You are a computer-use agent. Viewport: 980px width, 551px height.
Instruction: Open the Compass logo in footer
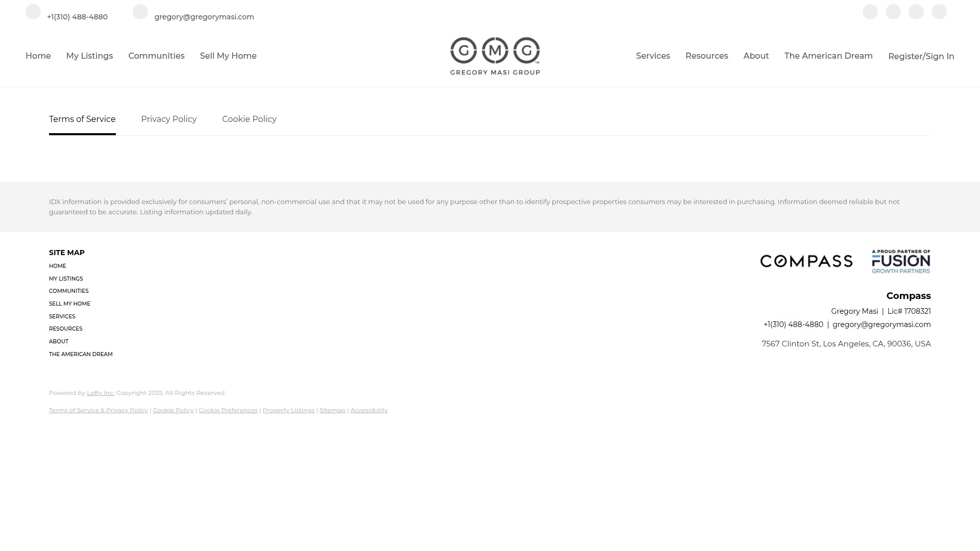coord(806,261)
